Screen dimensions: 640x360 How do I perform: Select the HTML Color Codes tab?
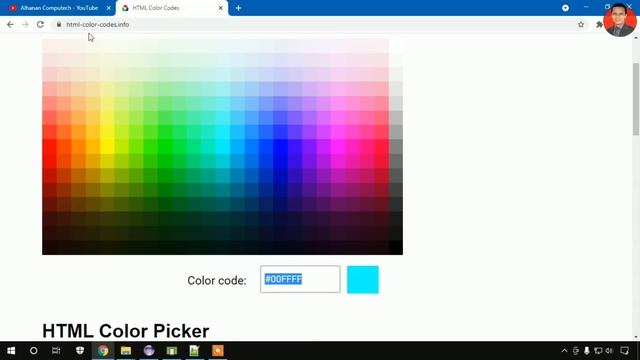[x=171, y=8]
